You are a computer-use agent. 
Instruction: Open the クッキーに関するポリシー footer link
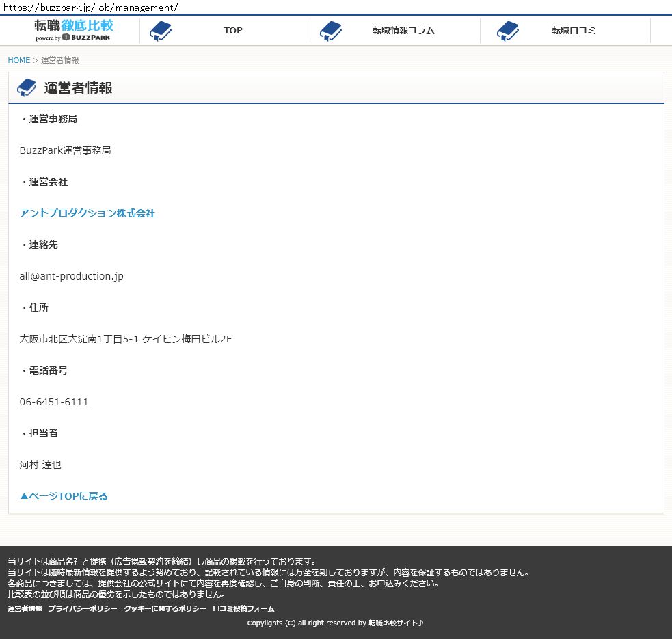165,608
